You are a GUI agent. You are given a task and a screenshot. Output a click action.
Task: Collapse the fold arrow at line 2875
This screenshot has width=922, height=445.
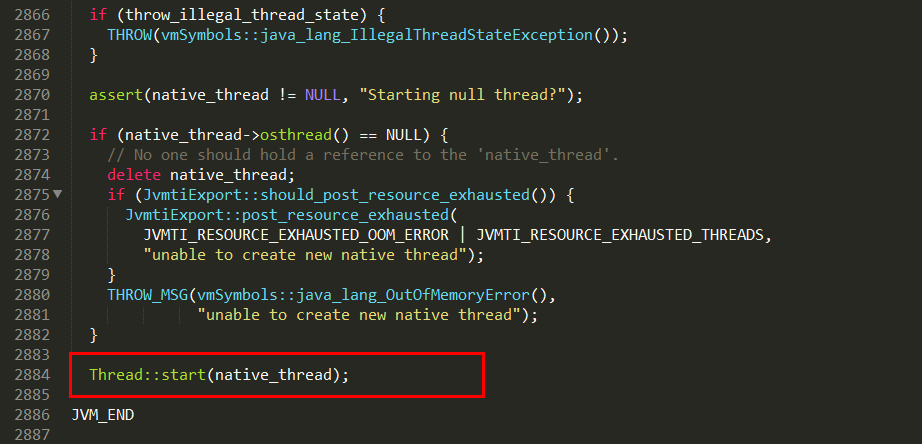point(57,195)
